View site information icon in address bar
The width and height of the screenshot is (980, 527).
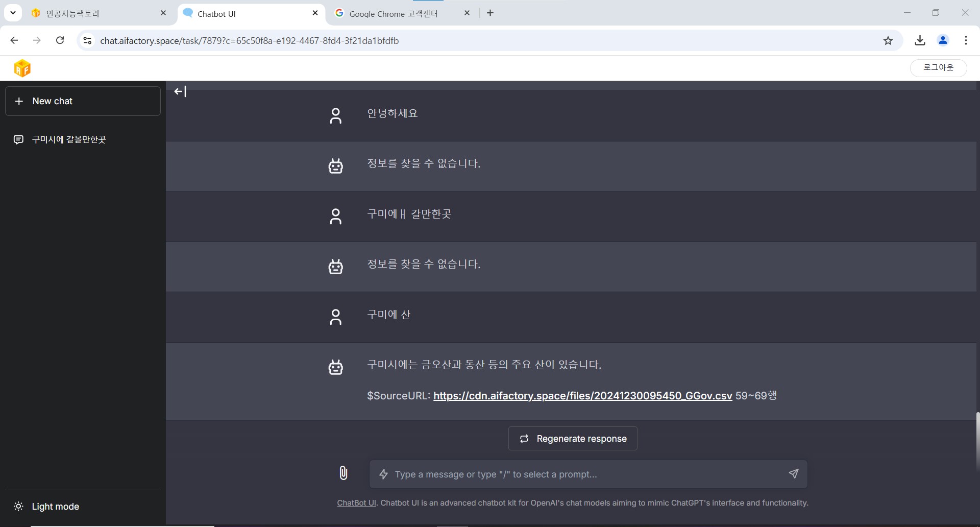[x=87, y=41]
